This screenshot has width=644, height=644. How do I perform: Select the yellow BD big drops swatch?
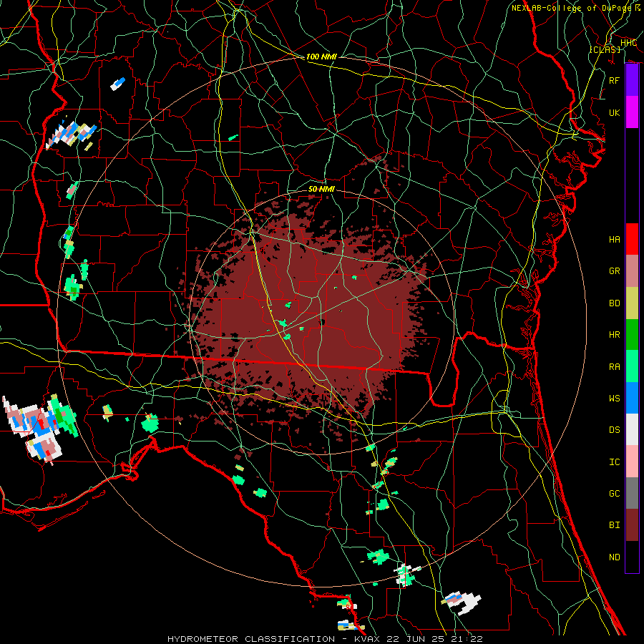pos(632,303)
